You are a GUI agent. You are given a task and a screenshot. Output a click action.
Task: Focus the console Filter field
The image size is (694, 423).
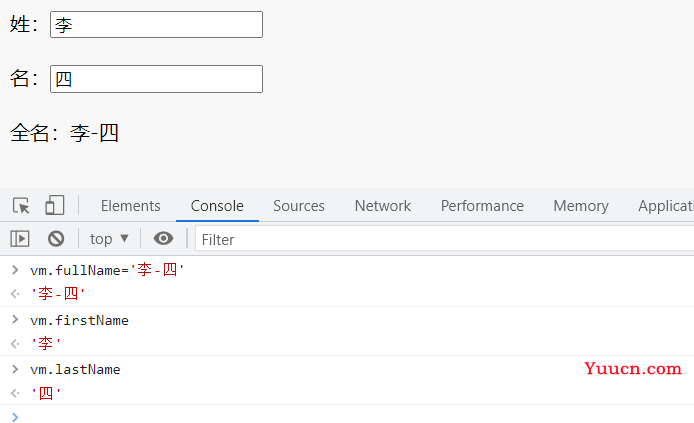(x=444, y=239)
